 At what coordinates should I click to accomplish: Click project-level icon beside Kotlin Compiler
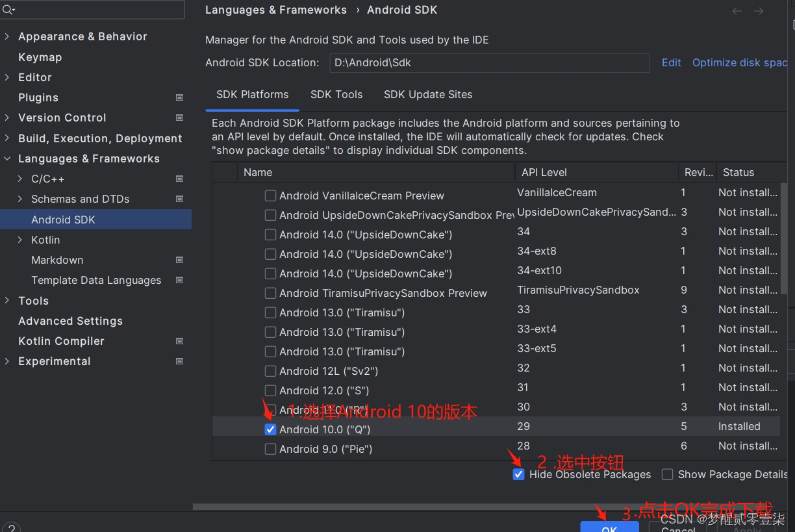coord(180,341)
